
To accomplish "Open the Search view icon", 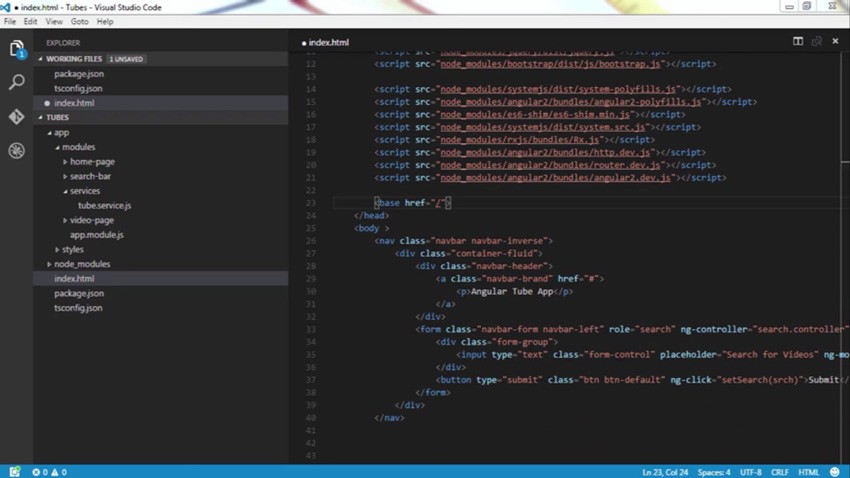I will pos(17,82).
